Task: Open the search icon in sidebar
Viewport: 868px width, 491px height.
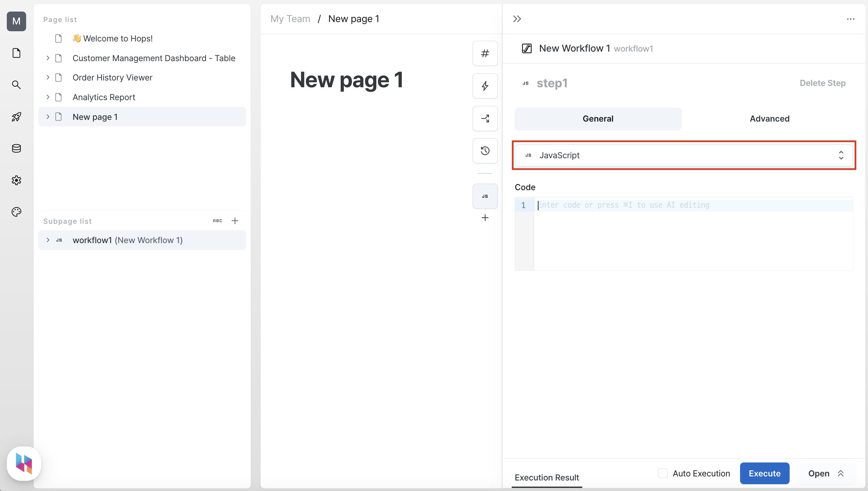Action: click(17, 85)
